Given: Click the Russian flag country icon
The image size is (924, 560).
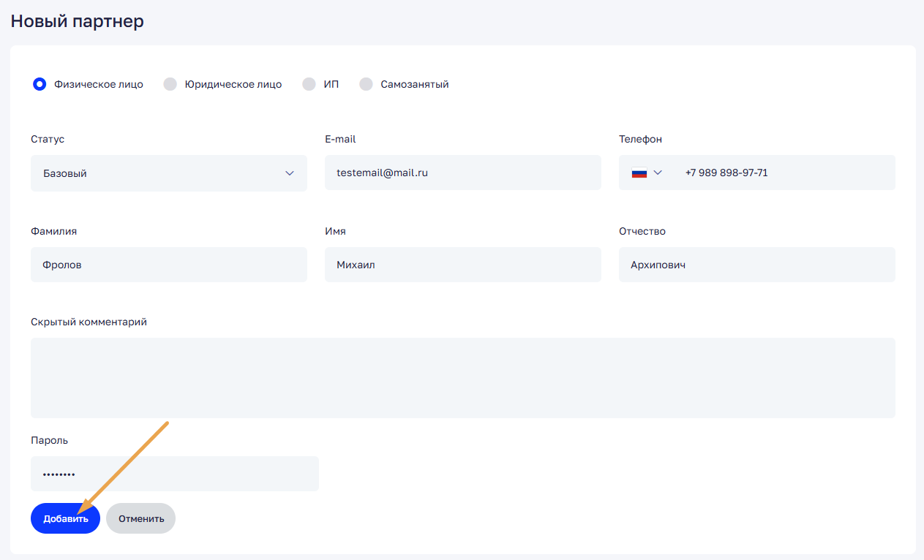Looking at the screenshot, I should point(639,173).
